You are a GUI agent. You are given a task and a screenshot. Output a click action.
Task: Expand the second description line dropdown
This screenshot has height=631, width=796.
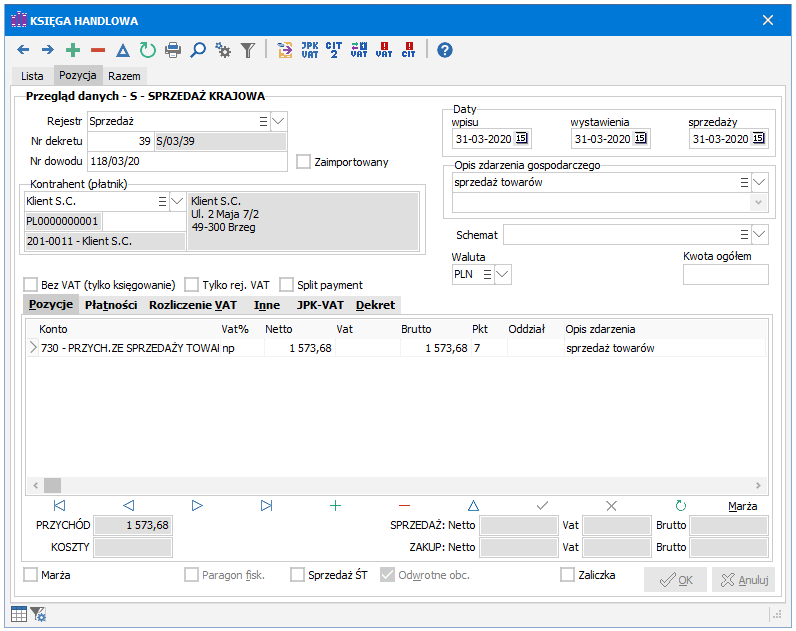pos(758,203)
